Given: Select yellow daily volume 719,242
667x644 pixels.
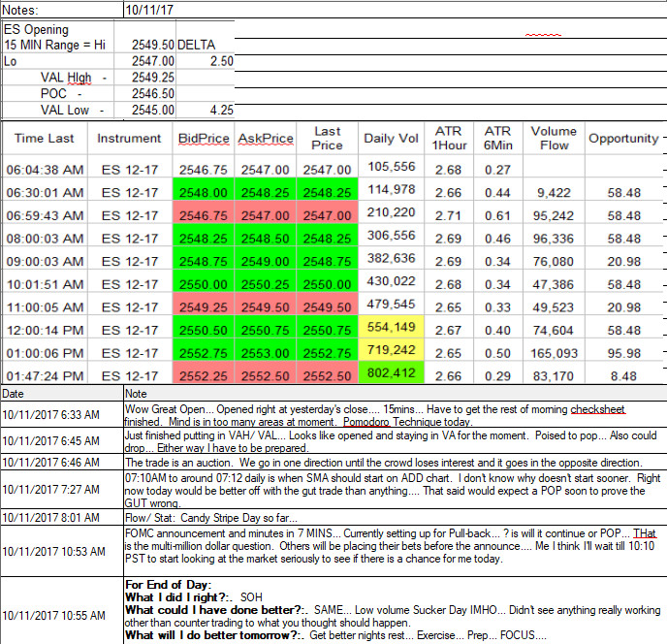Looking at the screenshot, I should pos(391,350).
